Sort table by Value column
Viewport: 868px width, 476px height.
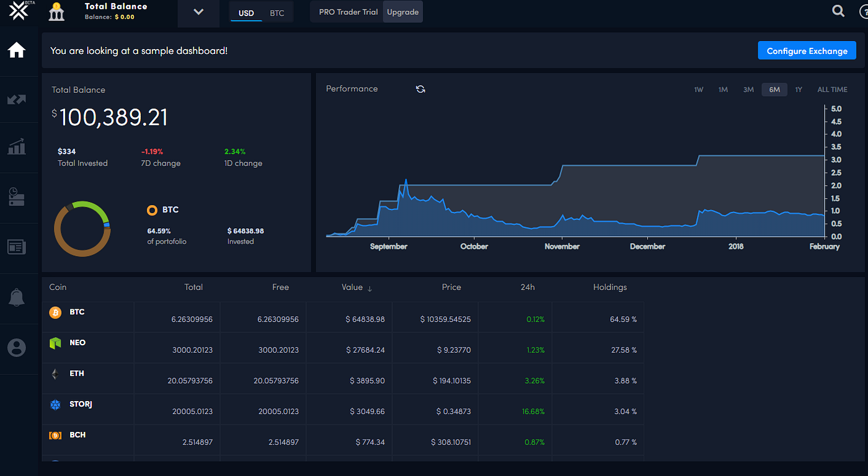click(x=356, y=288)
